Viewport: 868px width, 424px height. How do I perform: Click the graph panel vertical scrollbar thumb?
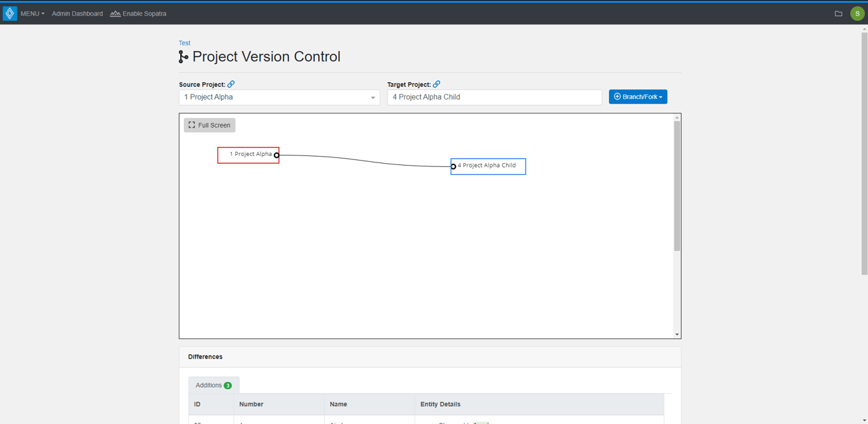point(677,186)
